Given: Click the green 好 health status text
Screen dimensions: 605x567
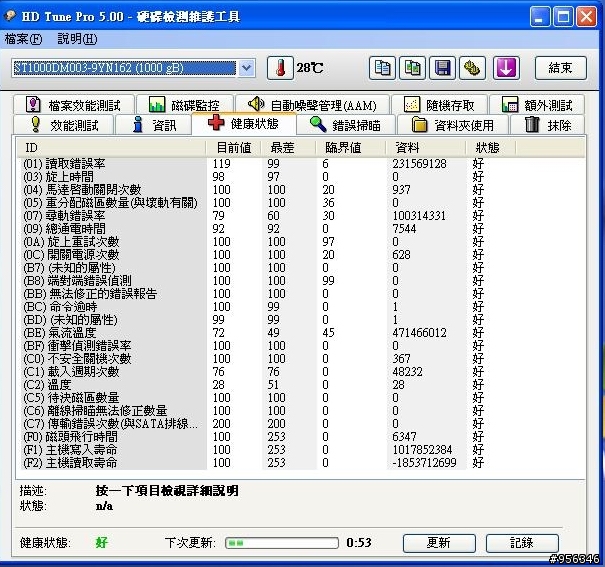Looking at the screenshot, I should coord(102,543).
